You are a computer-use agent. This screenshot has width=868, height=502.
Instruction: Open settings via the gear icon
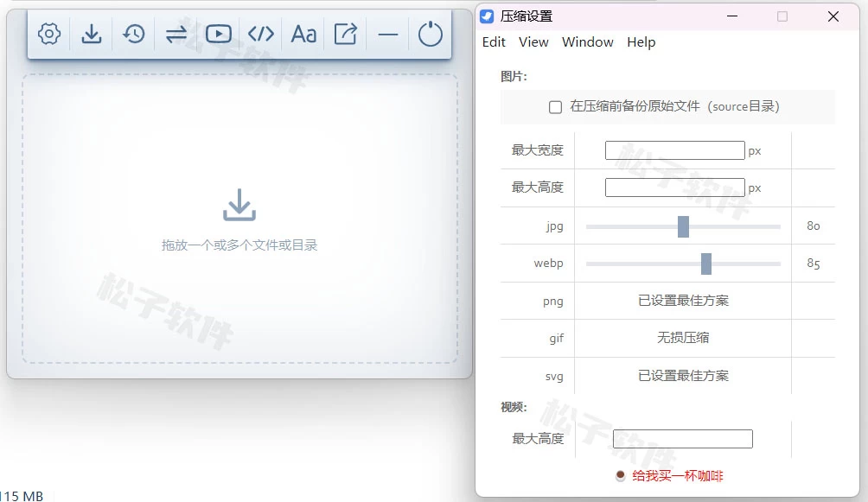49,35
